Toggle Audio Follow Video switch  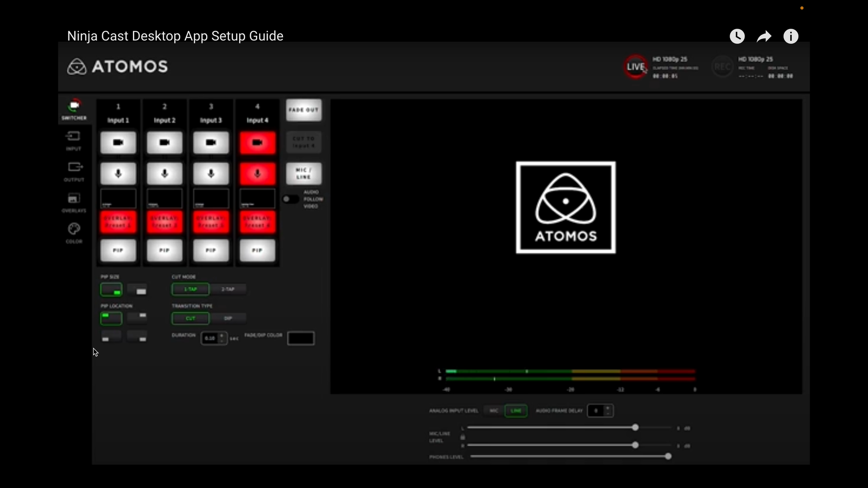pyautogui.click(x=291, y=199)
